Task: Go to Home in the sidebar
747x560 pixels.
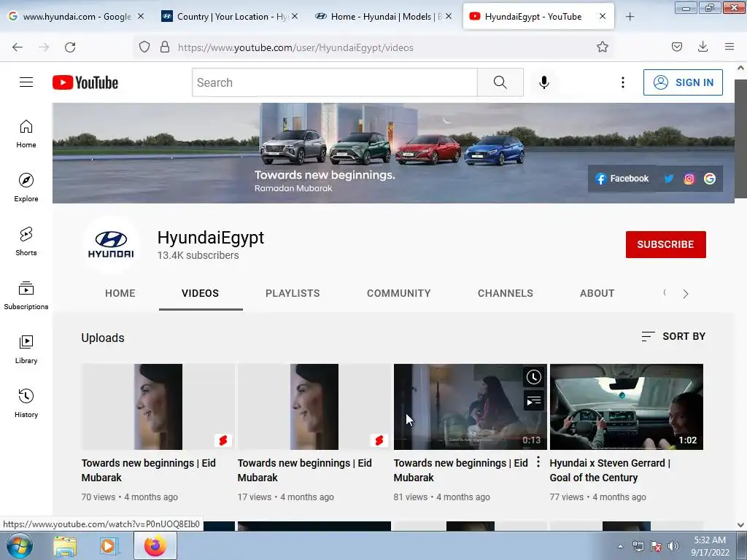Action: click(26, 134)
